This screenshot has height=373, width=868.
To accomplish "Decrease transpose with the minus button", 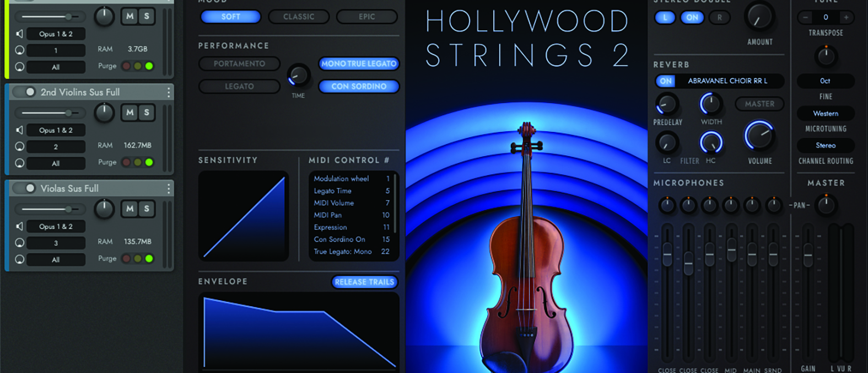I will [x=805, y=18].
